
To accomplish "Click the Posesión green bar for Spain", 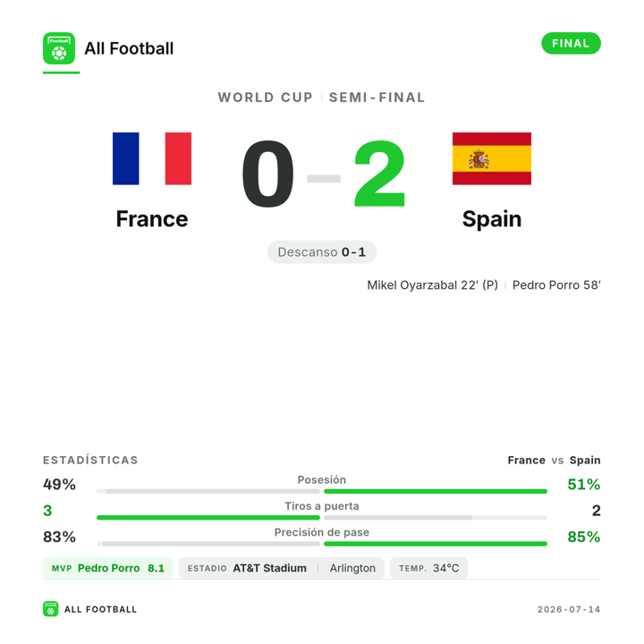I will point(436,491).
